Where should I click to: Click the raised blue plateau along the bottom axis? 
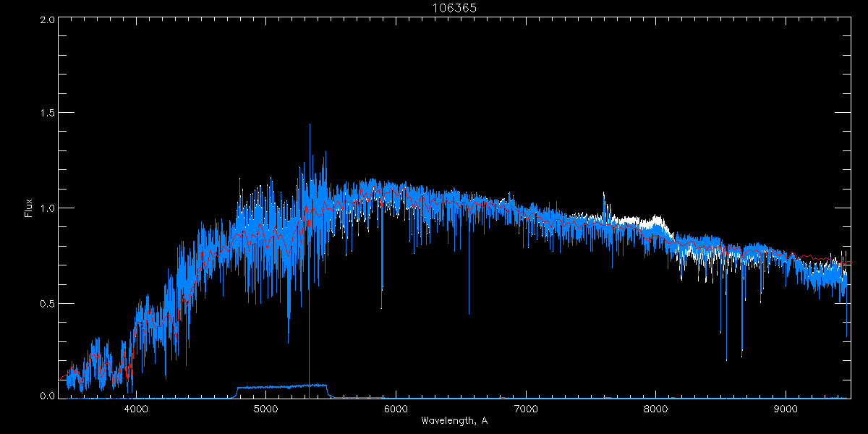click(x=282, y=387)
